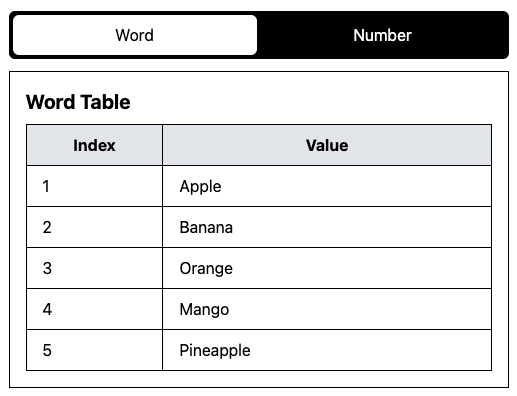
Task: Click index cell 2
Action: (94, 227)
